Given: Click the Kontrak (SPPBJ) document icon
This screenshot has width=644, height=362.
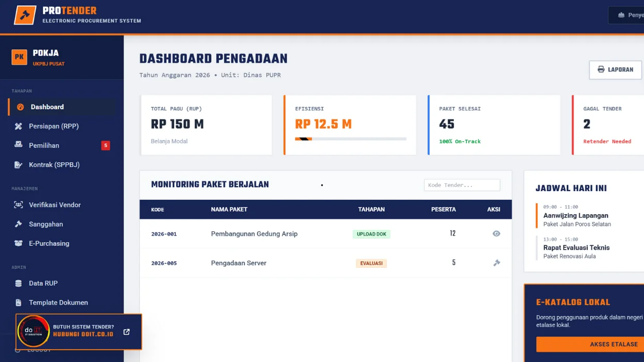Looking at the screenshot, I should pos(18,164).
